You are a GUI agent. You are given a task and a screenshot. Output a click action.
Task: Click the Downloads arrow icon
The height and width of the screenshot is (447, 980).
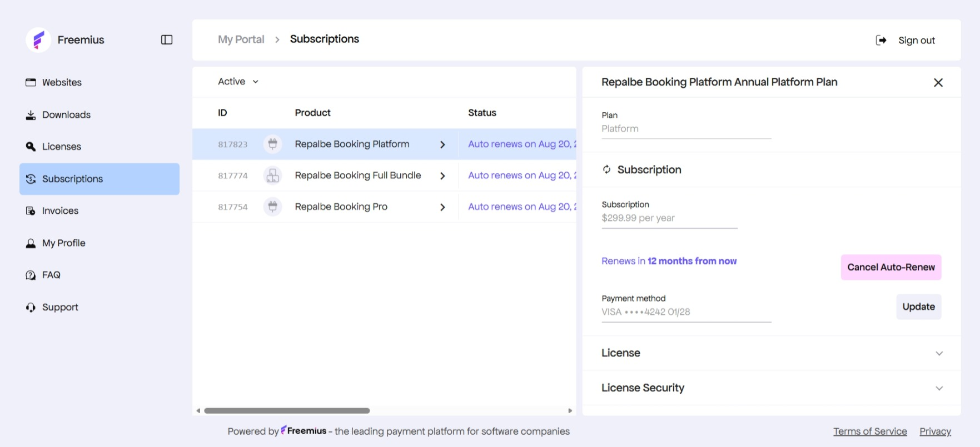[x=31, y=115]
